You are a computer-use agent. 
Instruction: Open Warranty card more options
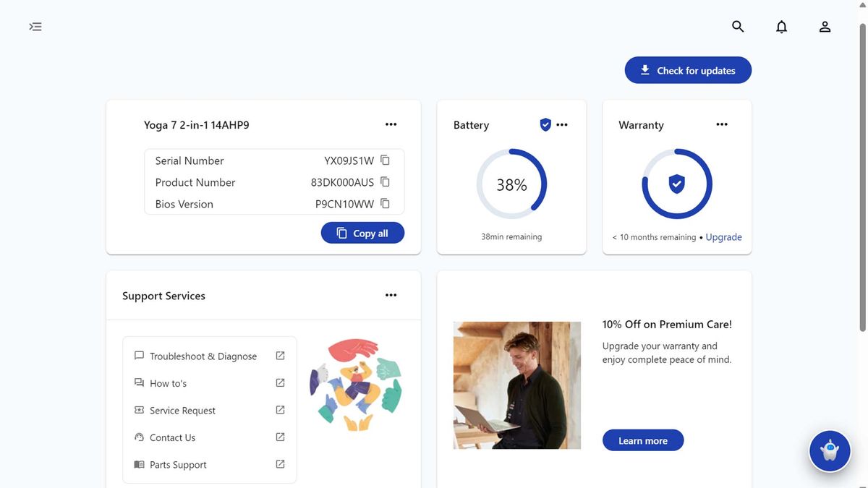[722, 124]
